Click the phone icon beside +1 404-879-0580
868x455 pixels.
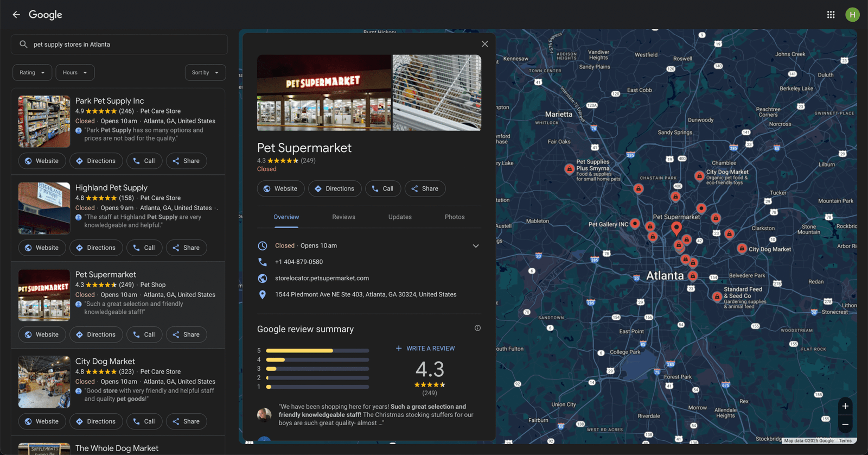tap(263, 262)
